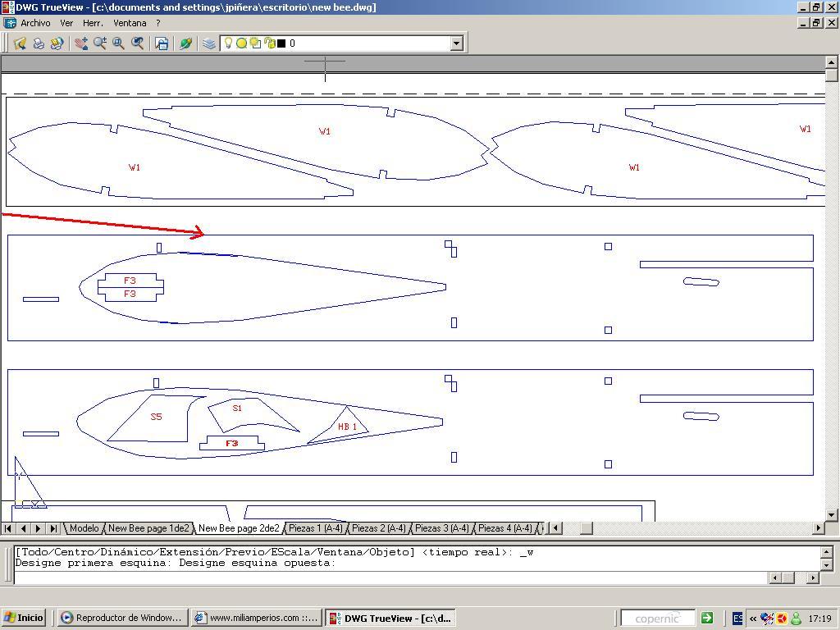Open the Archivo menu

tap(34, 23)
